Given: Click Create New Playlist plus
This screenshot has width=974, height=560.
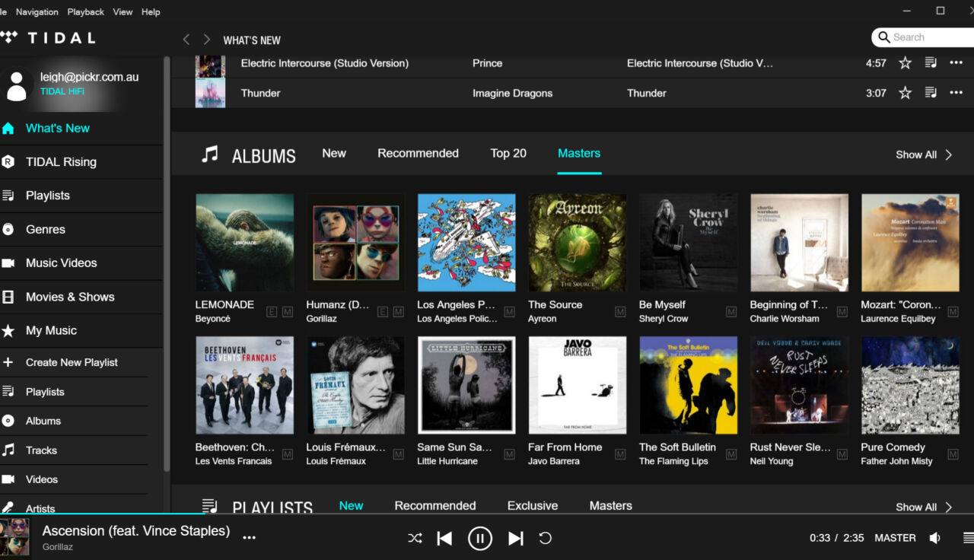Looking at the screenshot, I should (x=8, y=362).
